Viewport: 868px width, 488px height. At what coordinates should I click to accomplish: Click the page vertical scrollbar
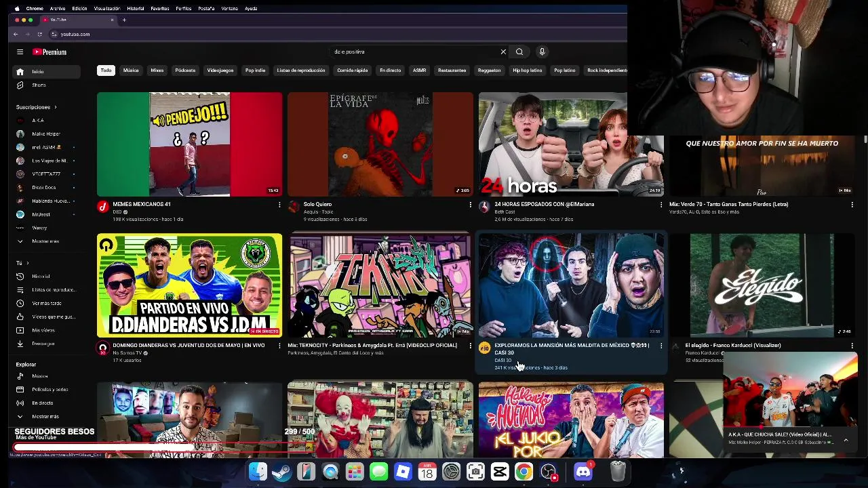click(x=865, y=139)
